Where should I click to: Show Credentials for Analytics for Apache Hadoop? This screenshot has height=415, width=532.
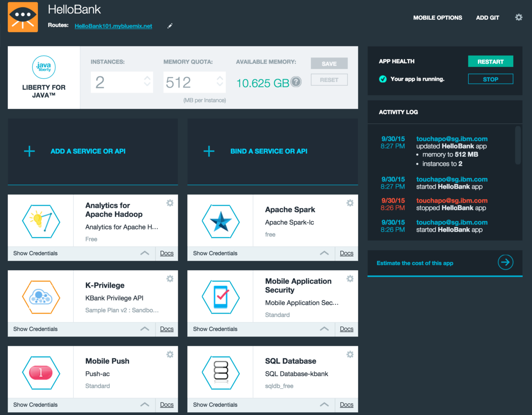tap(35, 253)
